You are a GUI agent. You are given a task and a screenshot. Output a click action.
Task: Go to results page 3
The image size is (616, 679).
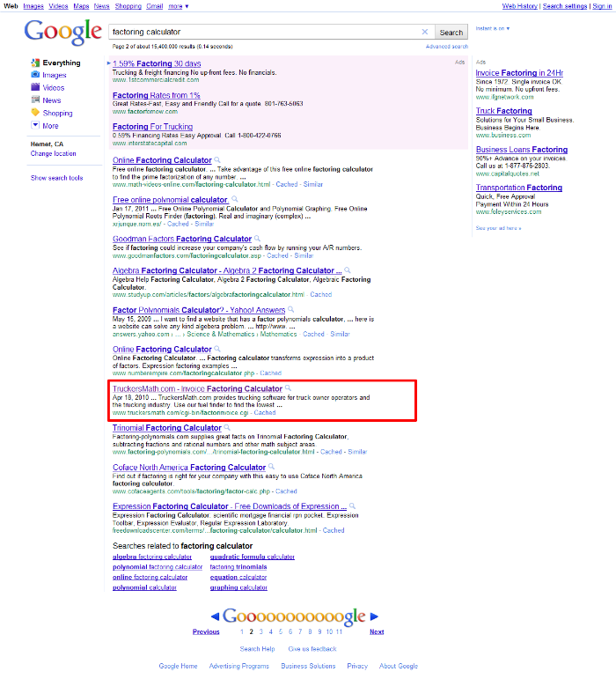260,631
